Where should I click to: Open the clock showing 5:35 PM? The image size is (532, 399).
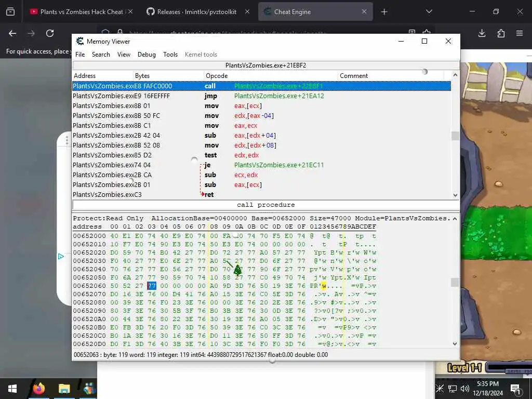(487, 389)
